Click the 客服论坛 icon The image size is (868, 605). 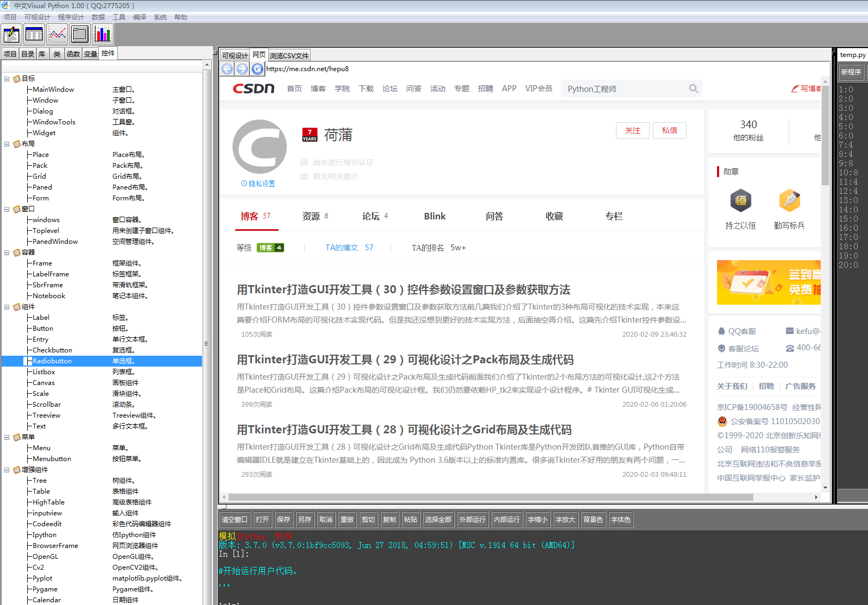point(722,349)
